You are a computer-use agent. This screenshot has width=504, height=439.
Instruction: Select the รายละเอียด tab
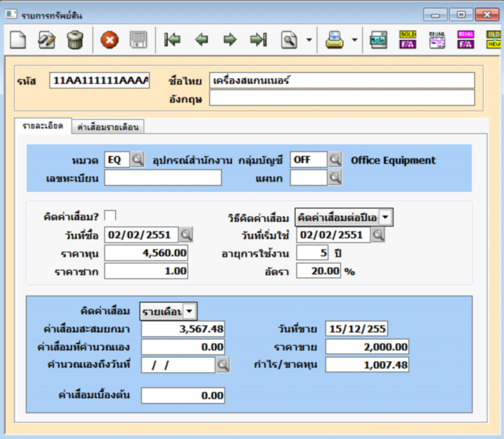43,126
